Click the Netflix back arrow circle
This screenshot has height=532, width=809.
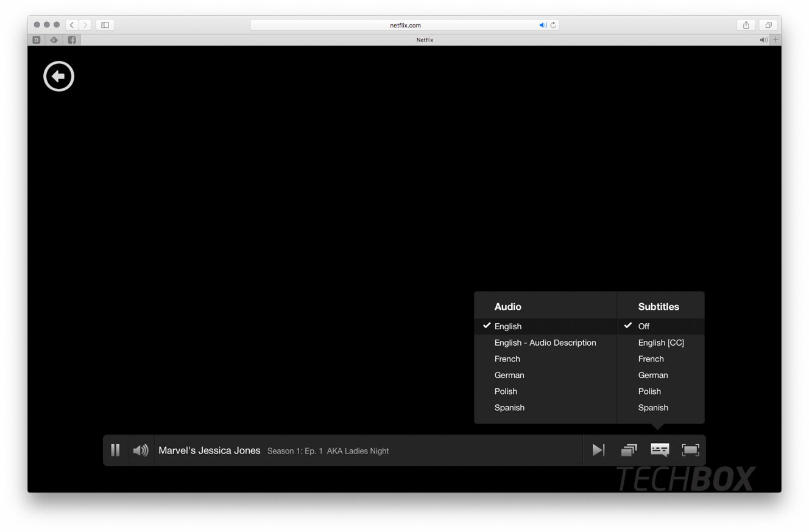(x=58, y=76)
